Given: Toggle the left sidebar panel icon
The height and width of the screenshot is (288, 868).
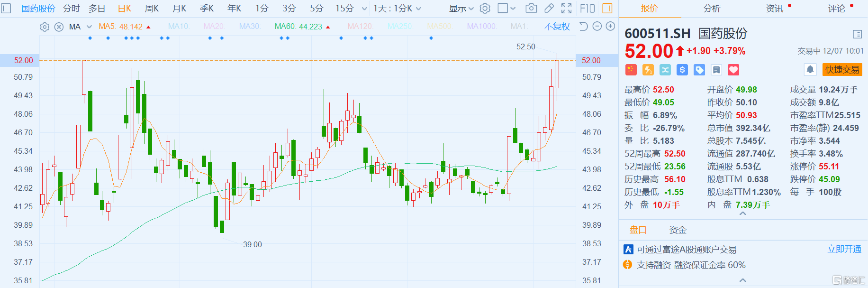Looking at the screenshot, I should [x=6, y=9].
